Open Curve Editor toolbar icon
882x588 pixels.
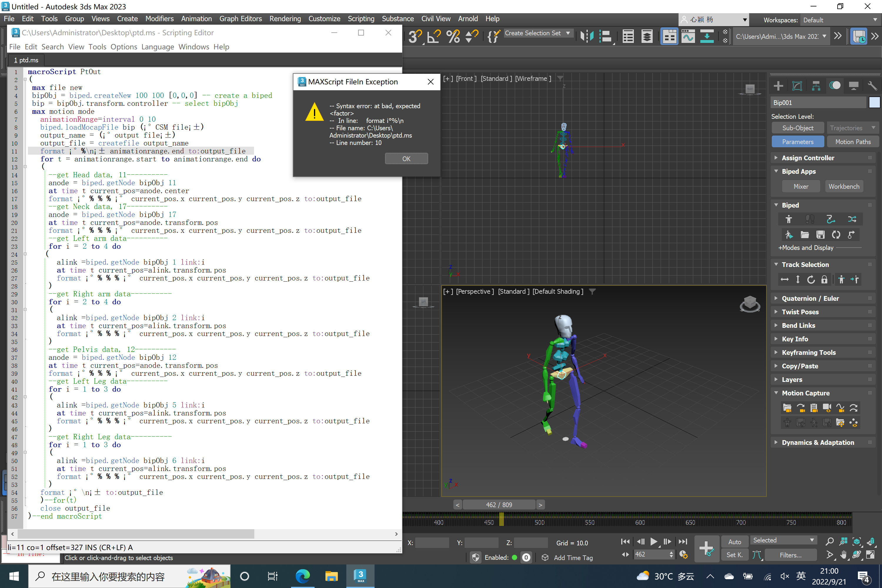[x=688, y=36]
